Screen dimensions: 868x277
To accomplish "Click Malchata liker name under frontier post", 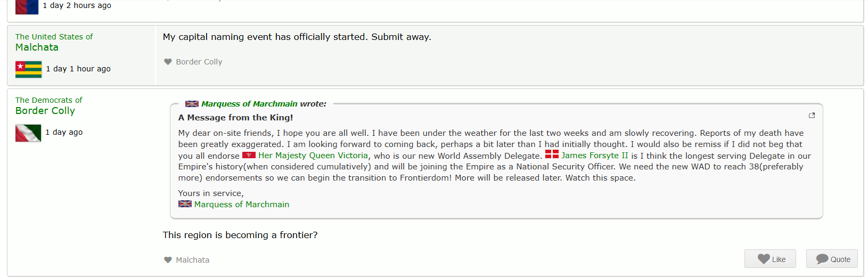I will [x=192, y=260].
